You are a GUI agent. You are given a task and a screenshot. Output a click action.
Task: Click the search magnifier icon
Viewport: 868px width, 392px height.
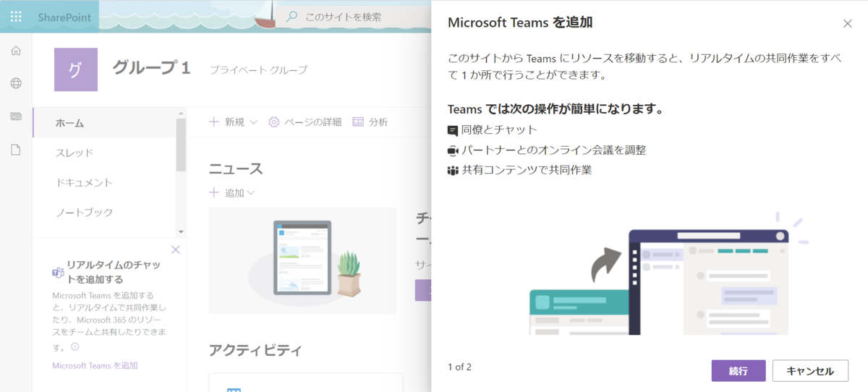pyautogui.click(x=292, y=17)
